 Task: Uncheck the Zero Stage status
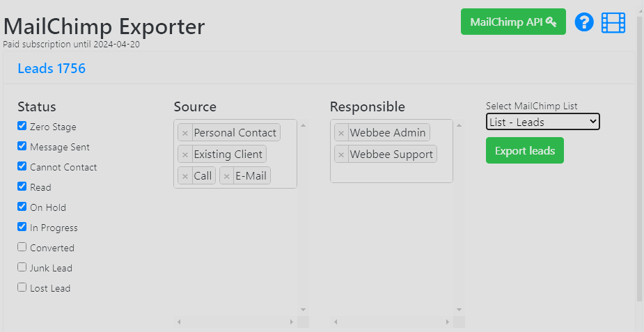tap(22, 127)
